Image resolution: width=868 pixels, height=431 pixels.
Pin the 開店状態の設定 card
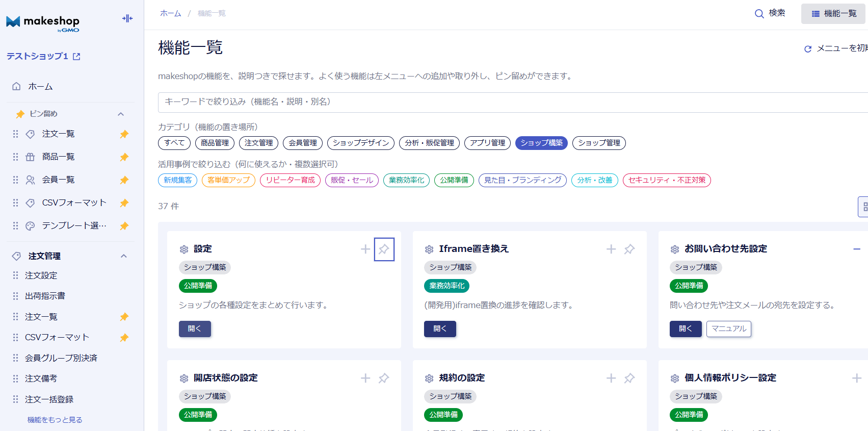pos(384,378)
